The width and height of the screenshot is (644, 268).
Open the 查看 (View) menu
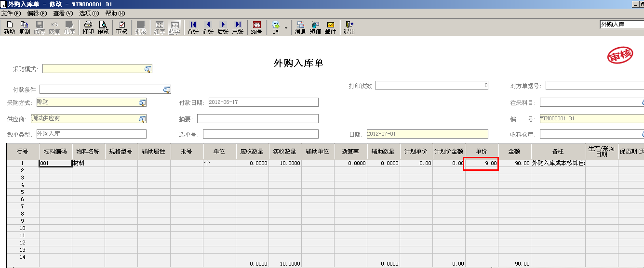63,13
